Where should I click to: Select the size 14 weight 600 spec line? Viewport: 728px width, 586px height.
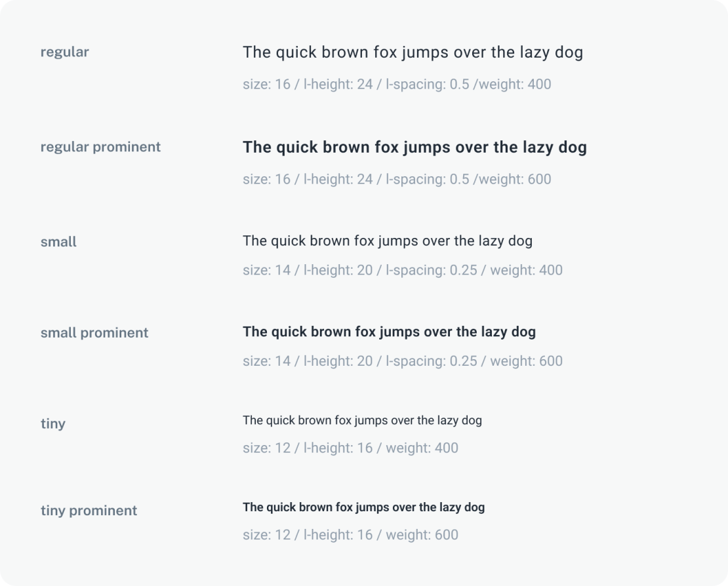pos(402,361)
